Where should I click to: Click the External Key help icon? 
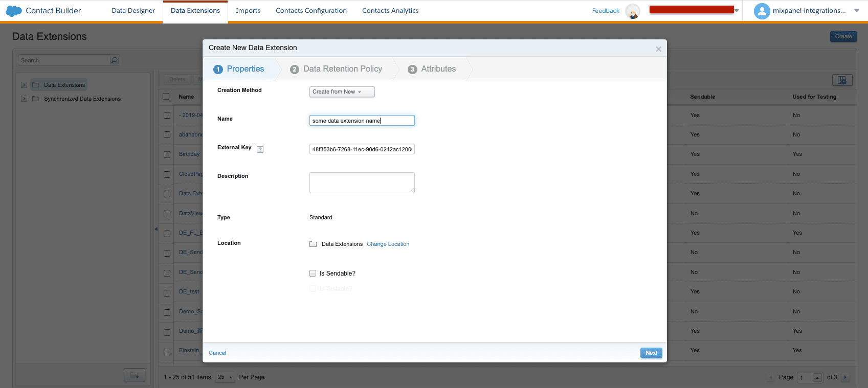260,149
